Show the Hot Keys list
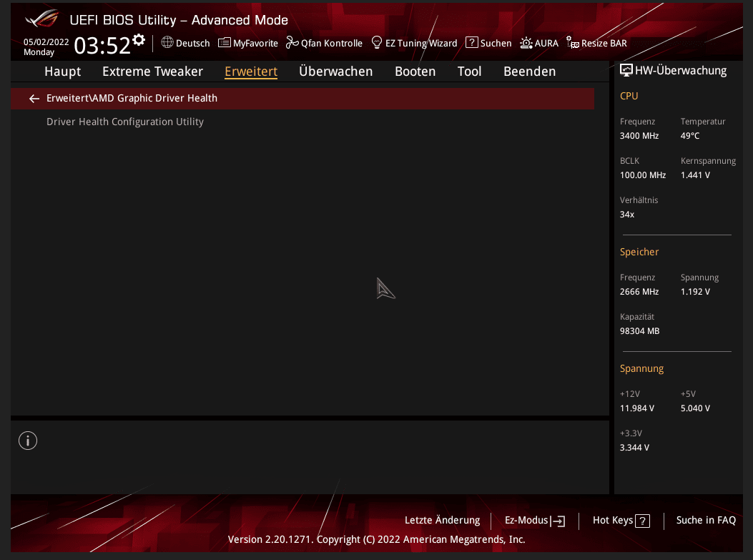This screenshot has width=753, height=560. pyautogui.click(x=621, y=521)
